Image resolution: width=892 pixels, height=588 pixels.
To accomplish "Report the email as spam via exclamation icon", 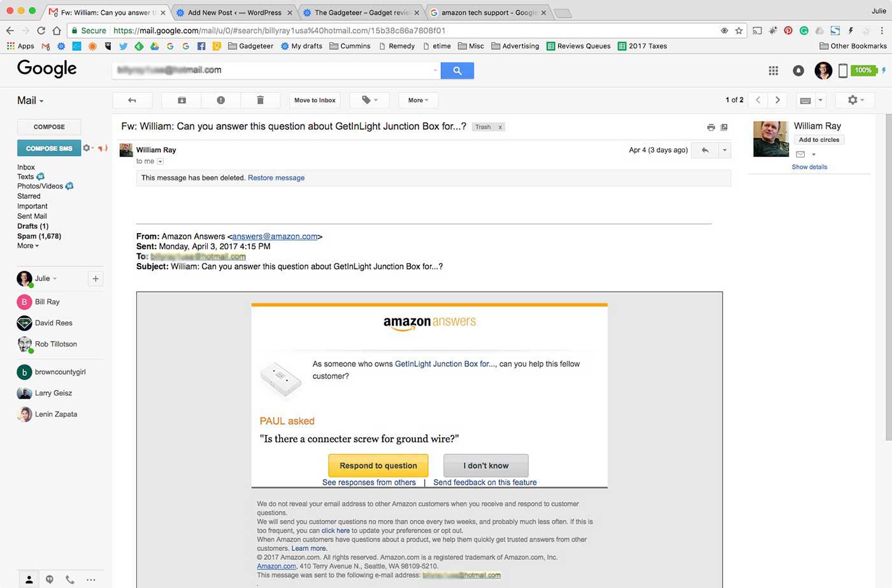I will click(220, 100).
